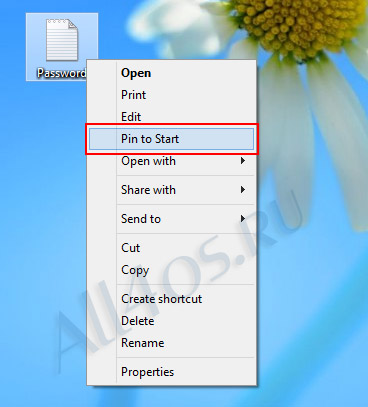The width and height of the screenshot is (368, 407).
Task: Choose Create shortcut from the menu
Action: (x=171, y=299)
